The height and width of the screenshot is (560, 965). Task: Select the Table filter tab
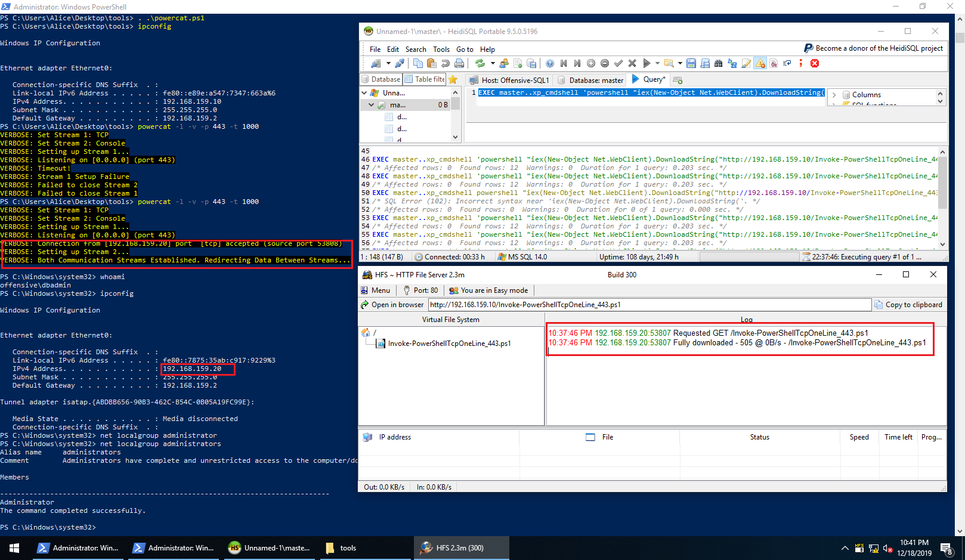pyautogui.click(x=425, y=79)
